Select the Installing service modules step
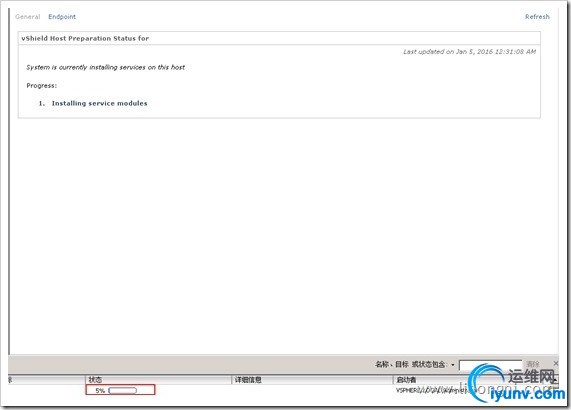The width and height of the screenshot is (571, 410). coord(99,103)
